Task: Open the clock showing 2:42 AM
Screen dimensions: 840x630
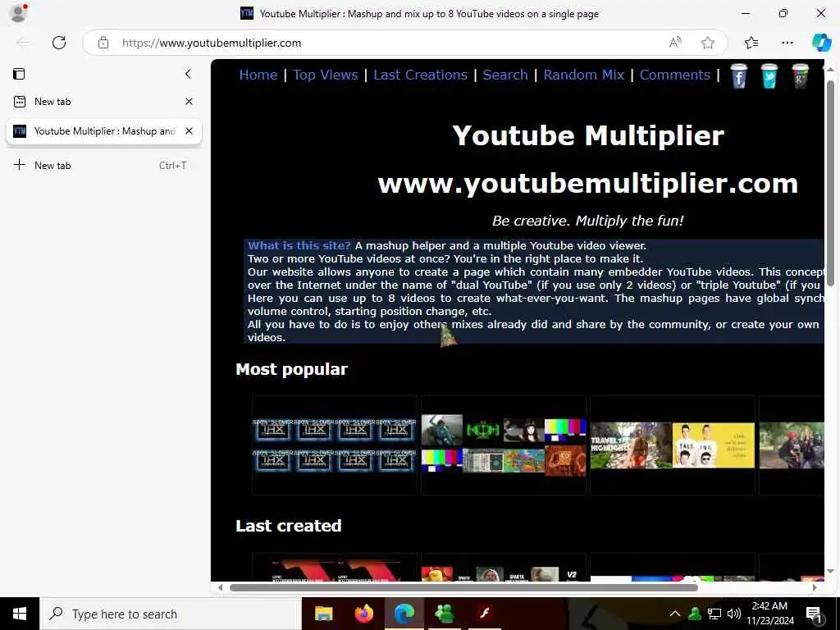Action: 769,614
